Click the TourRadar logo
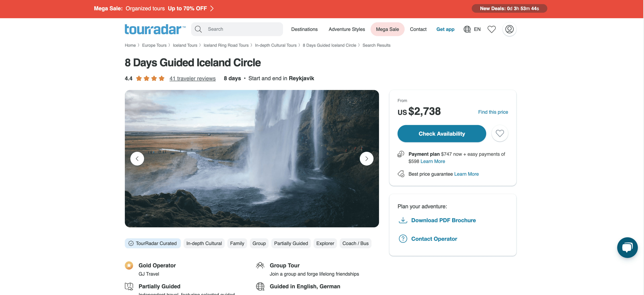The width and height of the screenshot is (644, 295). [x=155, y=29]
